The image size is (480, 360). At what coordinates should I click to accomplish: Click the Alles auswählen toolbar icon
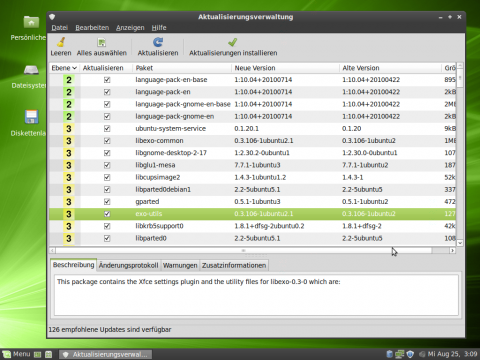101,42
